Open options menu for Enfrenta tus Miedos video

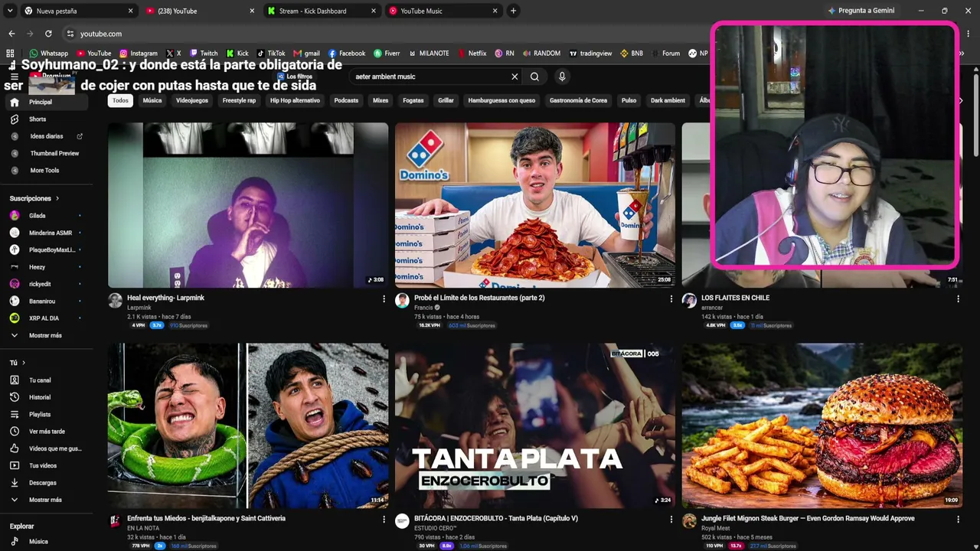[384, 519]
